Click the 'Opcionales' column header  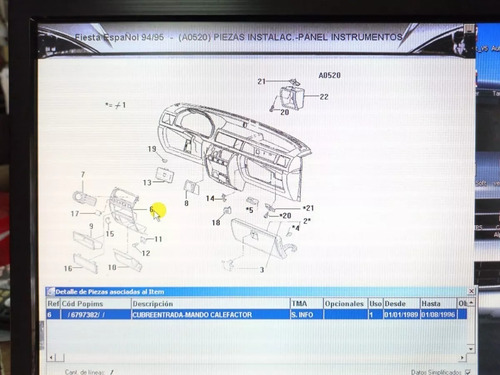pyautogui.click(x=345, y=304)
